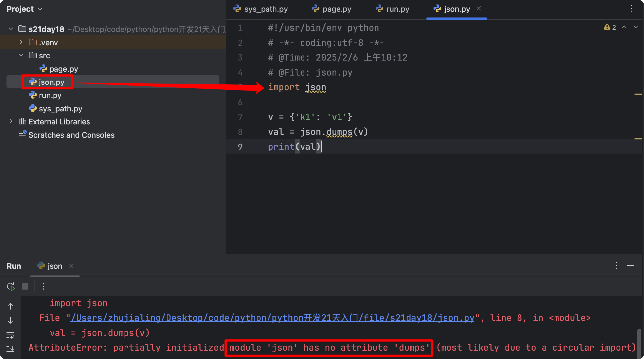
Task: Click the Rerun json icon
Action: [x=11, y=286]
